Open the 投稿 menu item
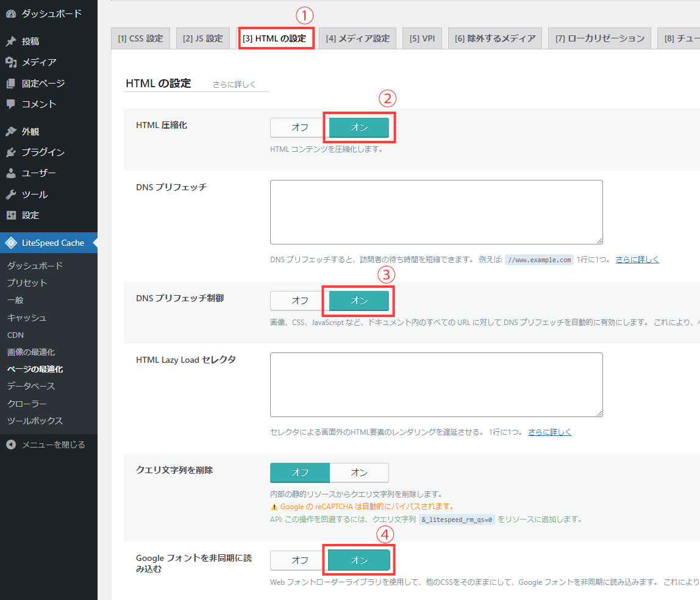700x600 pixels. coord(49,41)
